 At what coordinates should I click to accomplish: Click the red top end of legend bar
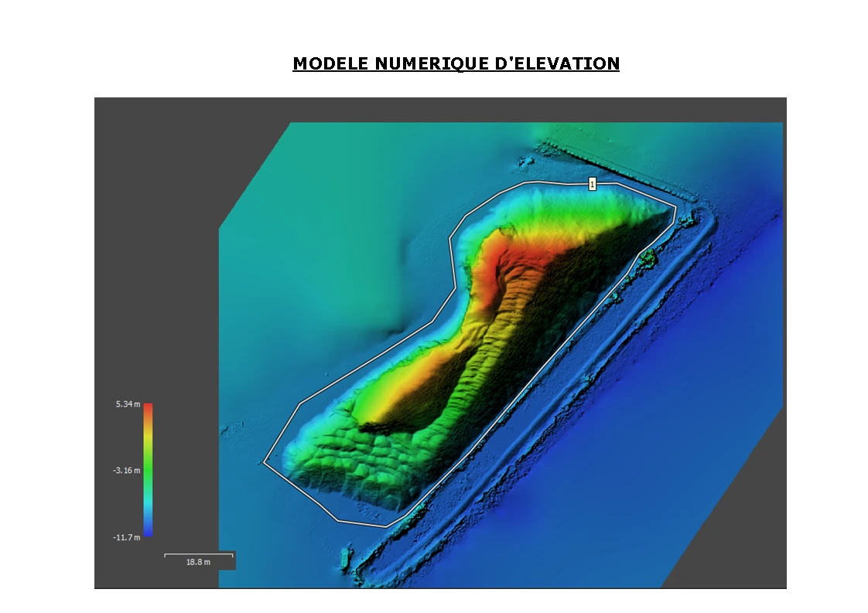coord(148,407)
